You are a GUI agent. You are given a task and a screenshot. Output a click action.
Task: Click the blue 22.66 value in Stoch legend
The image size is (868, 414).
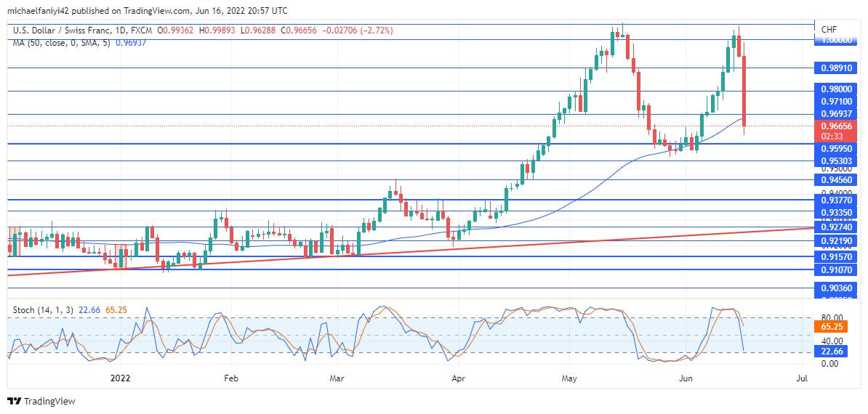pyautogui.click(x=89, y=310)
